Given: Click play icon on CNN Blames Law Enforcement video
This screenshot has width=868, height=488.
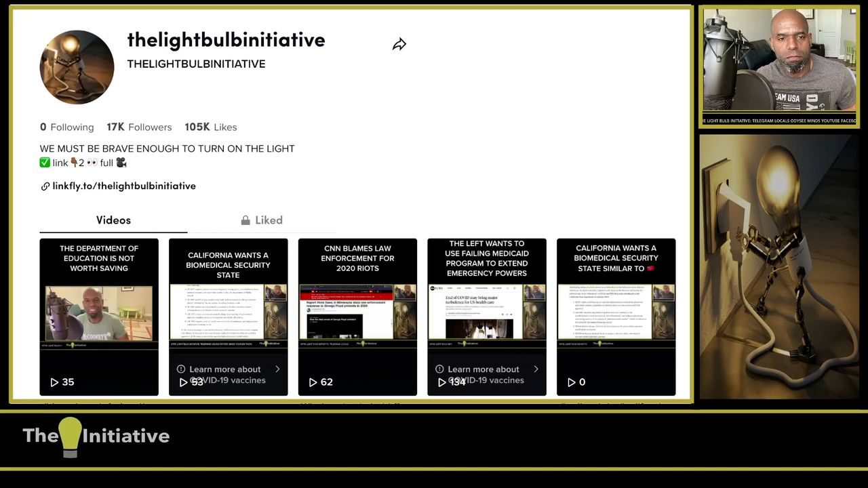Looking at the screenshot, I should tap(313, 382).
